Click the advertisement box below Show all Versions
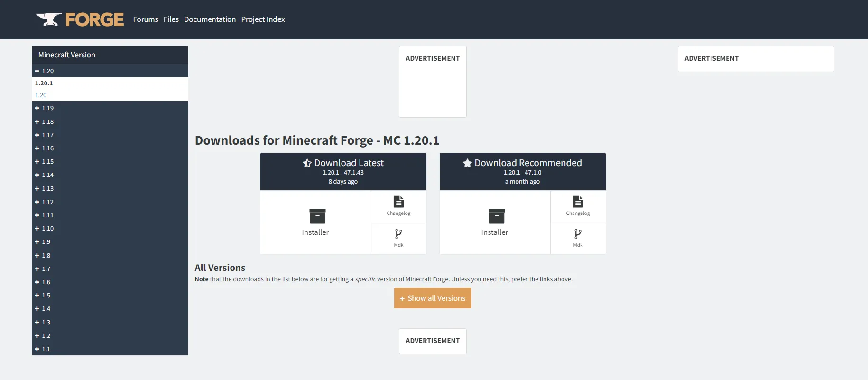Image resolution: width=868 pixels, height=380 pixels. coord(433,341)
